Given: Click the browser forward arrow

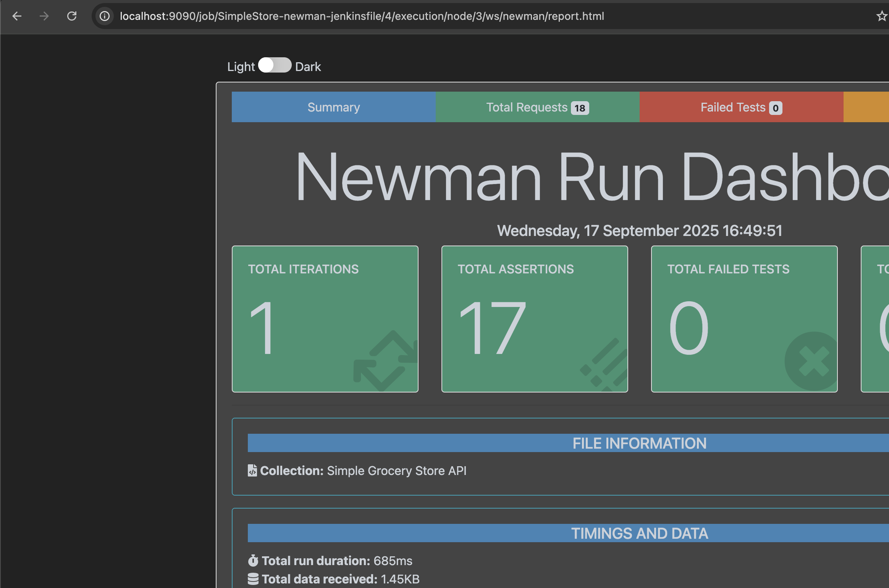Looking at the screenshot, I should 44,16.
